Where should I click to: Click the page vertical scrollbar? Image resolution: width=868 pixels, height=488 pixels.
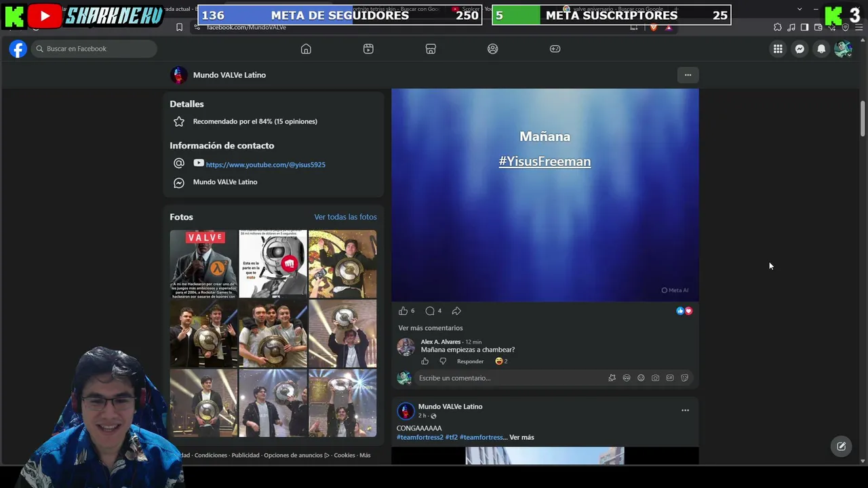point(863,119)
